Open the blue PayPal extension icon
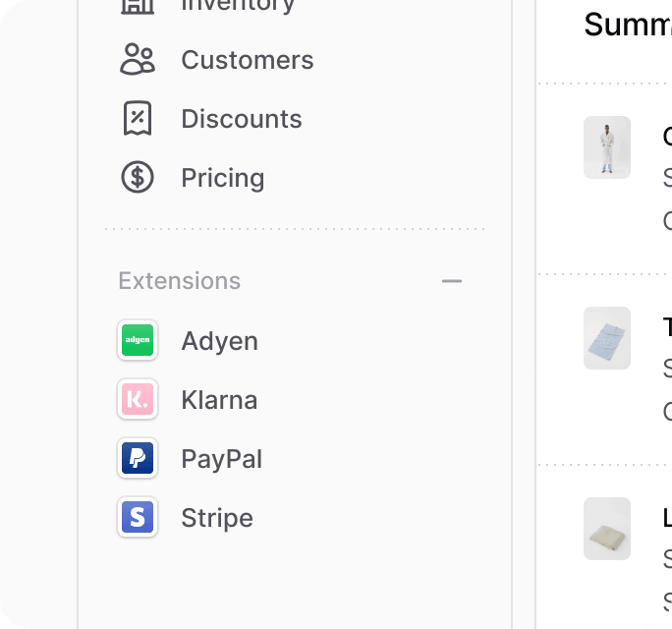This screenshot has height=629, width=672. pos(138,458)
